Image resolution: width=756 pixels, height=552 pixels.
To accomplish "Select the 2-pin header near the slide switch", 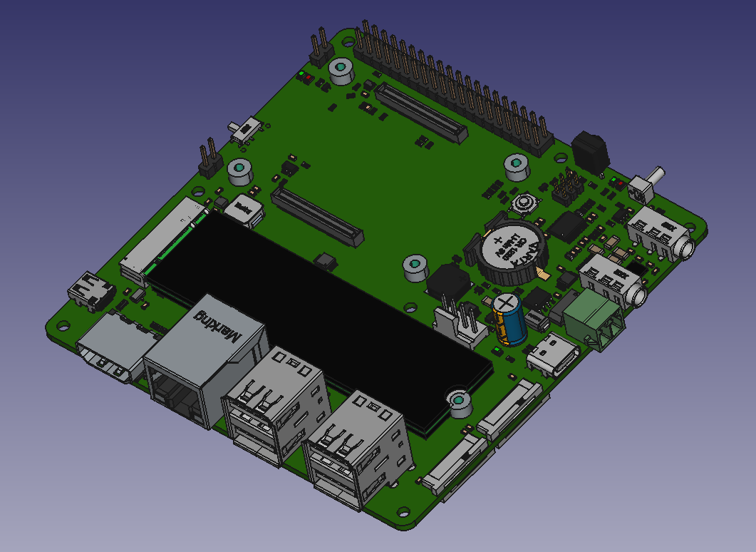I will [211, 158].
